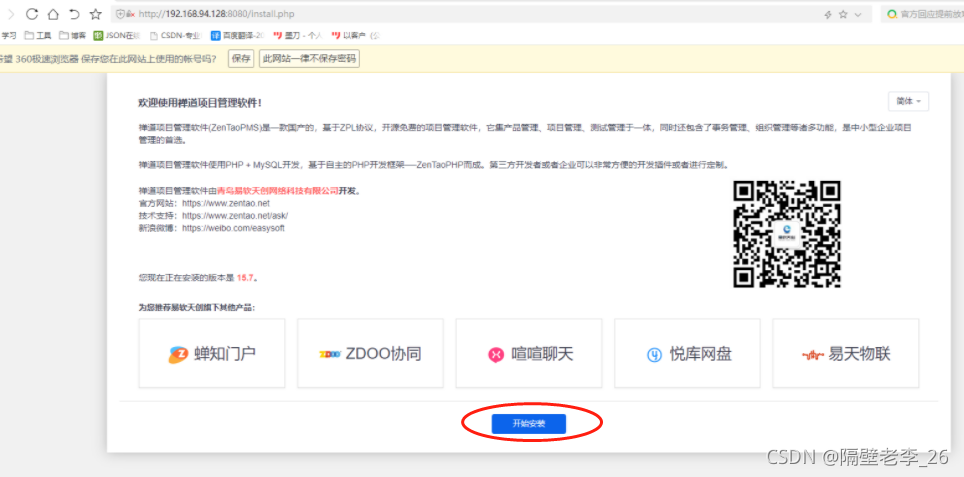Click 保存 to save the password

click(x=241, y=59)
